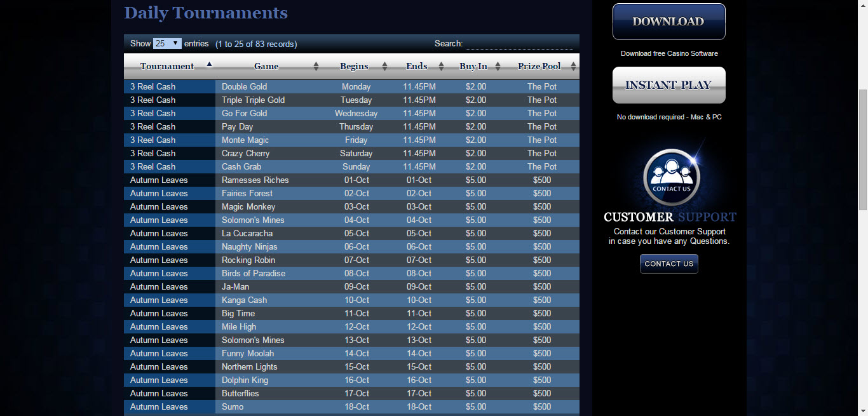
Task: Click the Buy In column header
Action: [475, 66]
